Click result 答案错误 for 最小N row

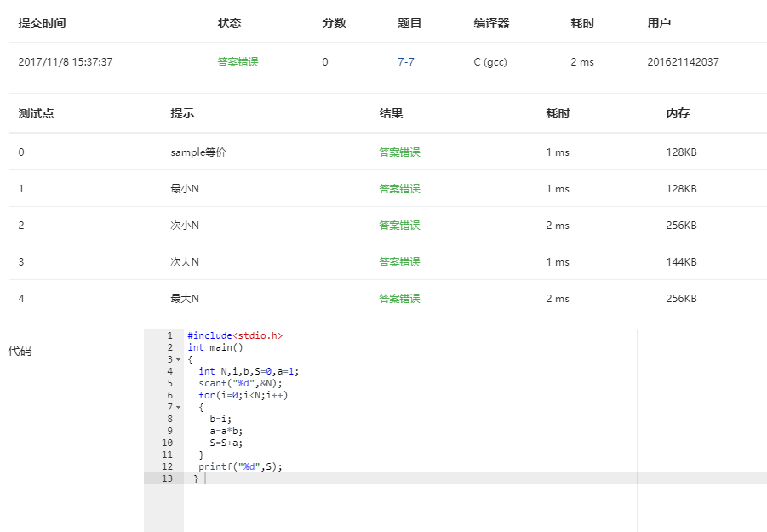pyautogui.click(x=399, y=189)
